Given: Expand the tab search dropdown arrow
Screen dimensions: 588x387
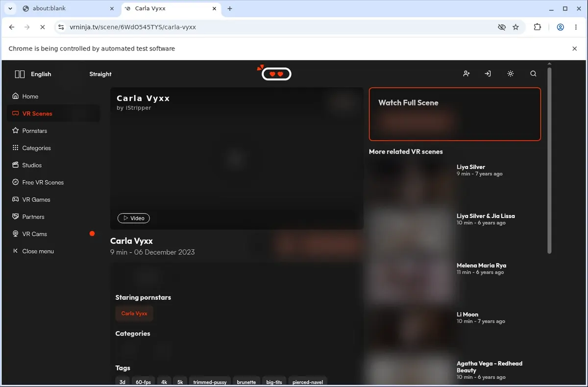Looking at the screenshot, I should [x=10, y=8].
